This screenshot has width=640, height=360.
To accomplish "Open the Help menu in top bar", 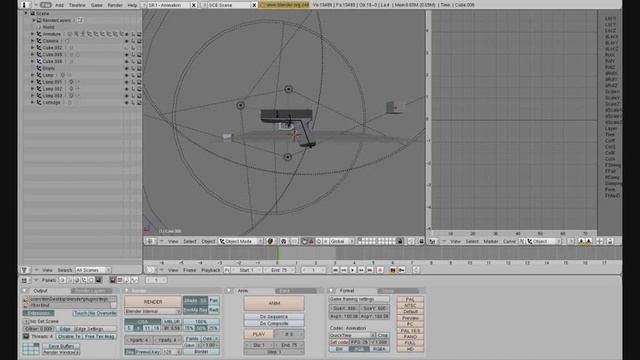I will pyautogui.click(x=132, y=5).
